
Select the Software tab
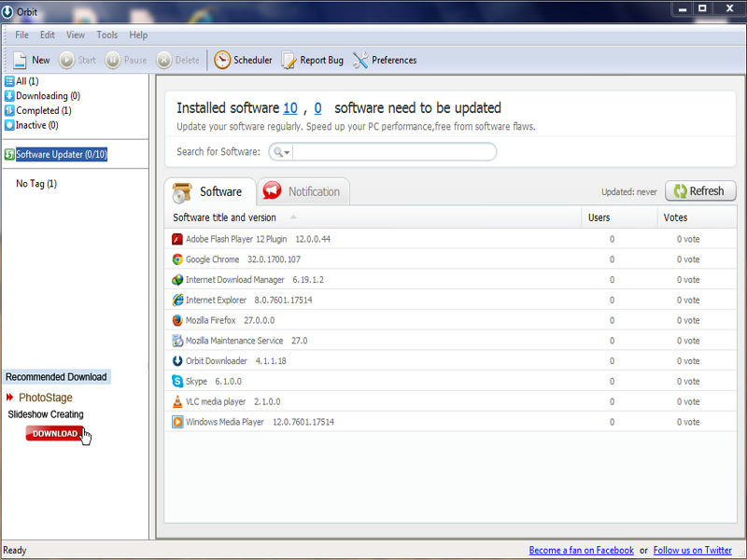pyautogui.click(x=208, y=192)
